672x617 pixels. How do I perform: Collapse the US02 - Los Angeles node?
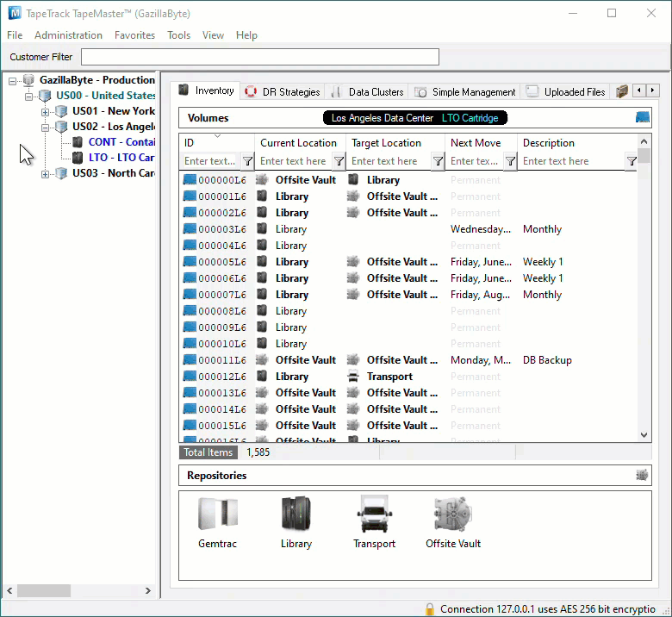click(x=45, y=128)
